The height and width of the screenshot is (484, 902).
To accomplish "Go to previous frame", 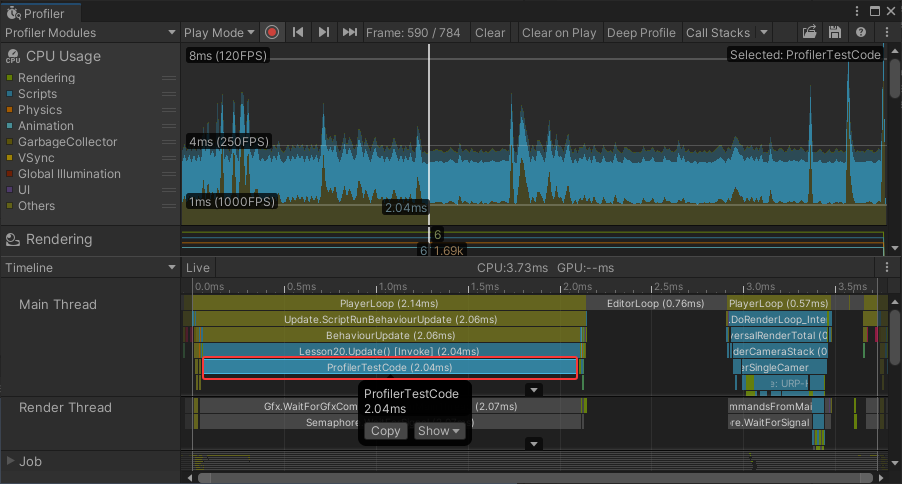I will tap(298, 32).
